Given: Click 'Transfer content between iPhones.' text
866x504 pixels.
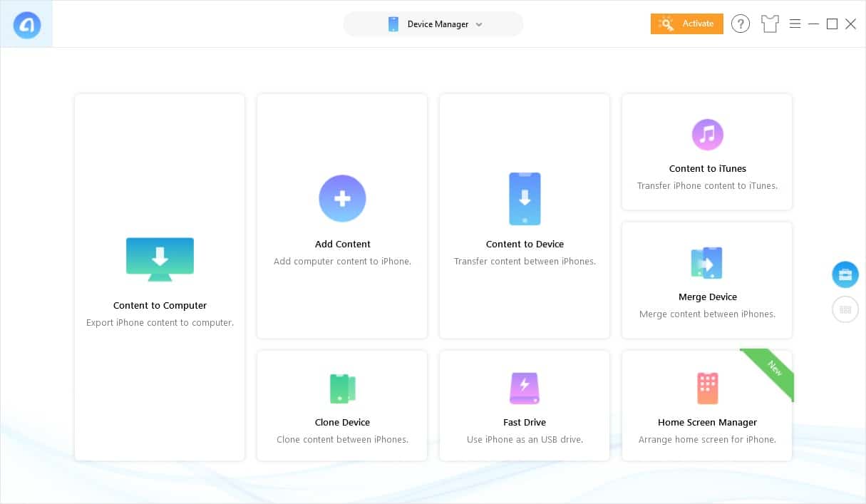Looking at the screenshot, I should point(525,262).
